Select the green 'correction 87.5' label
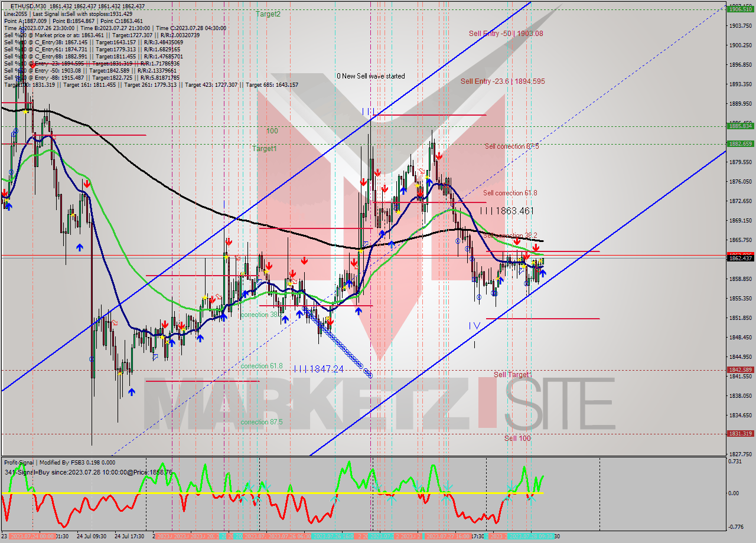Viewport: 756px width, 543px height. pyautogui.click(x=261, y=422)
